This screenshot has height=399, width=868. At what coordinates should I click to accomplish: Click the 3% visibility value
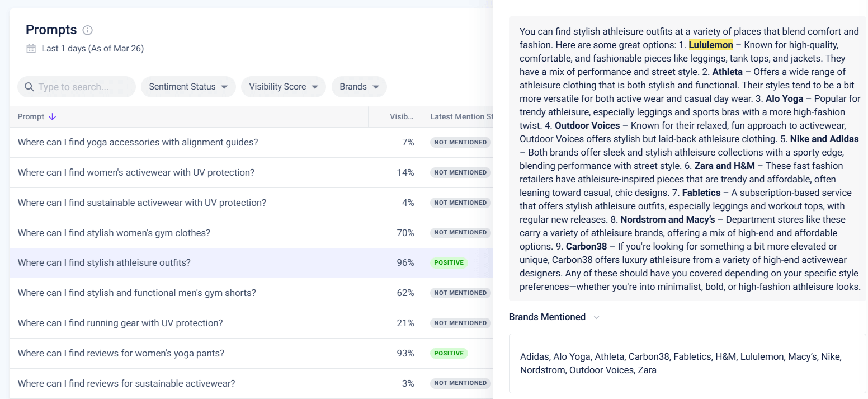point(408,383)
